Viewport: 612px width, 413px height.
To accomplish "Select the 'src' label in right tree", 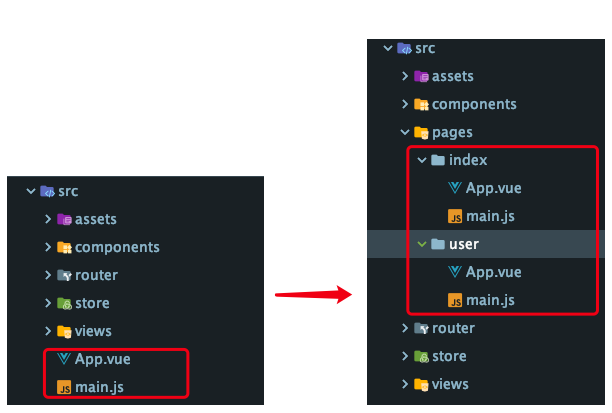I will (x=425, y=48).
